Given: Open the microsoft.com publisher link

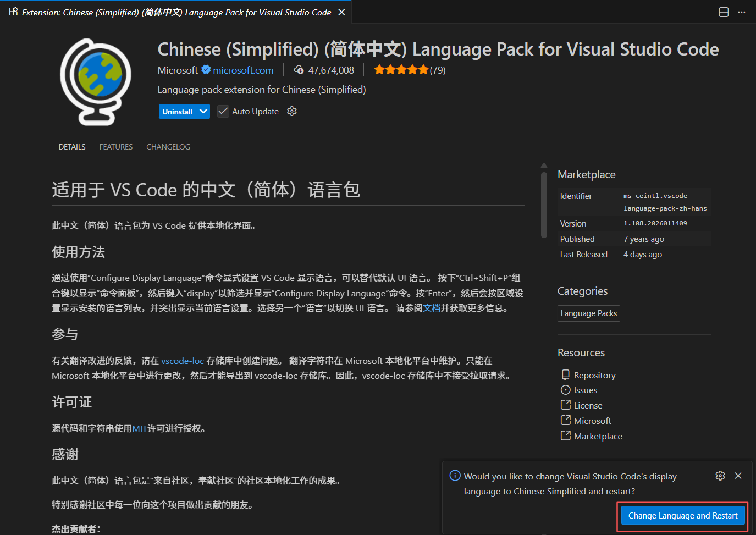Looking at the screenshot, I should coord(243,70).
